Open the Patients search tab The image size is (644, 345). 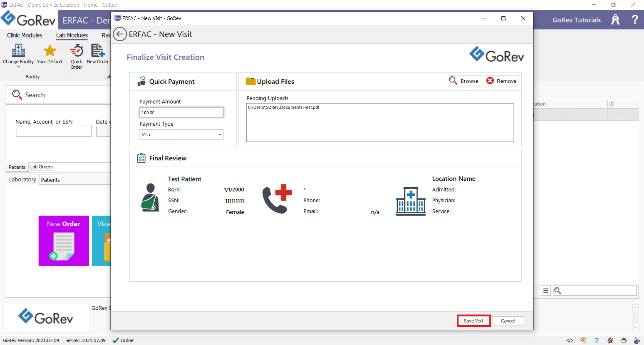tap(17, 167)
